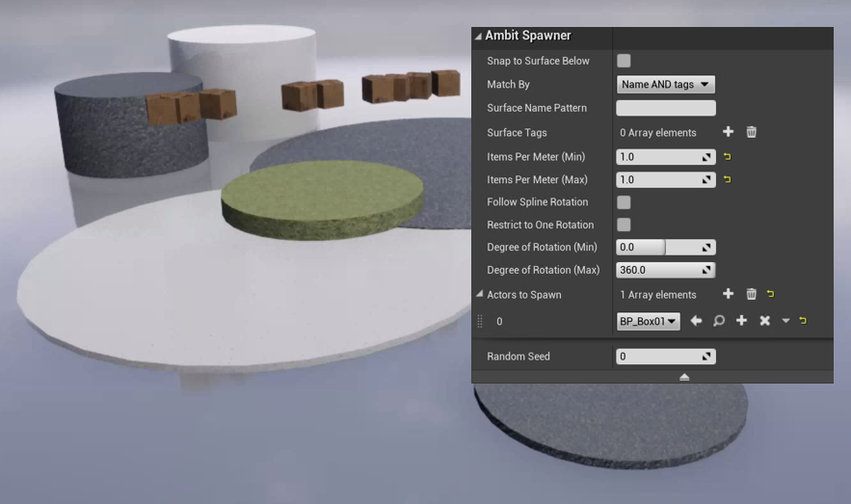Open the Match By dropdown
This screenshot has width=851, height=504.
(x=665, y=85)
